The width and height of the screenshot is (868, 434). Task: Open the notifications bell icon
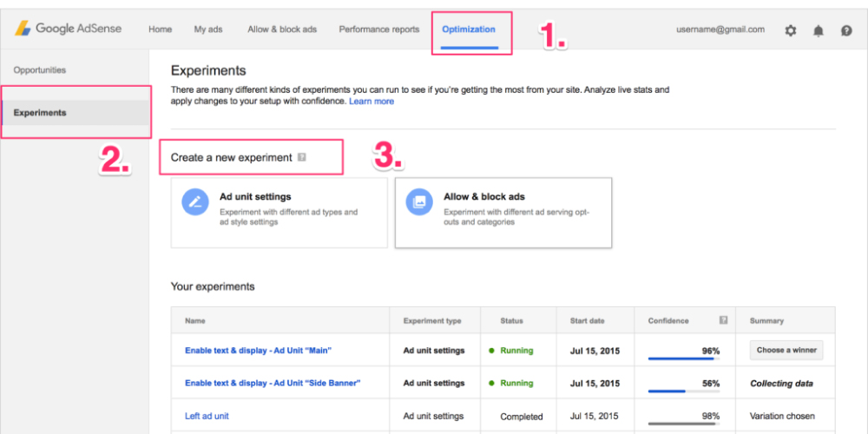click(x=818, y=30)
